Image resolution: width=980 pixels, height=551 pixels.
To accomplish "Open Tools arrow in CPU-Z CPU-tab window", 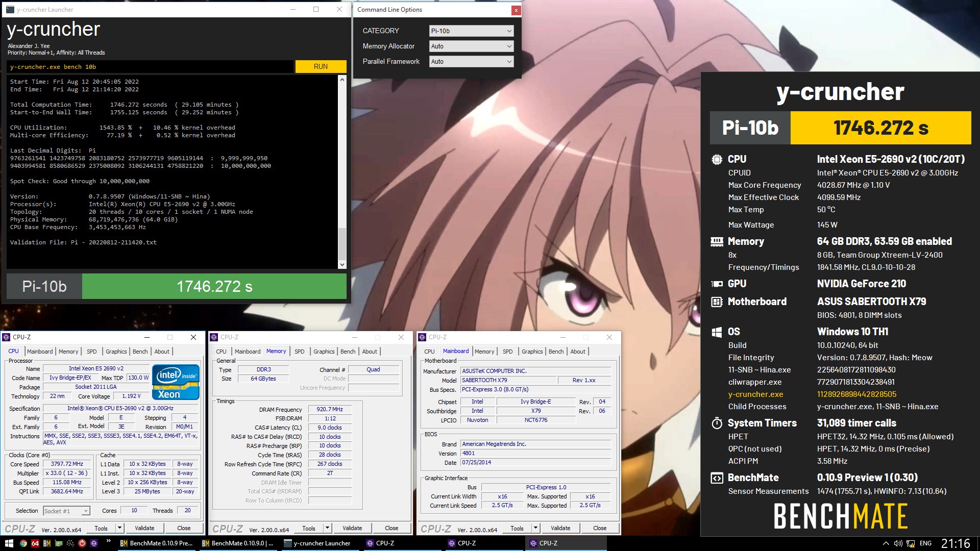I will (120, 528).
